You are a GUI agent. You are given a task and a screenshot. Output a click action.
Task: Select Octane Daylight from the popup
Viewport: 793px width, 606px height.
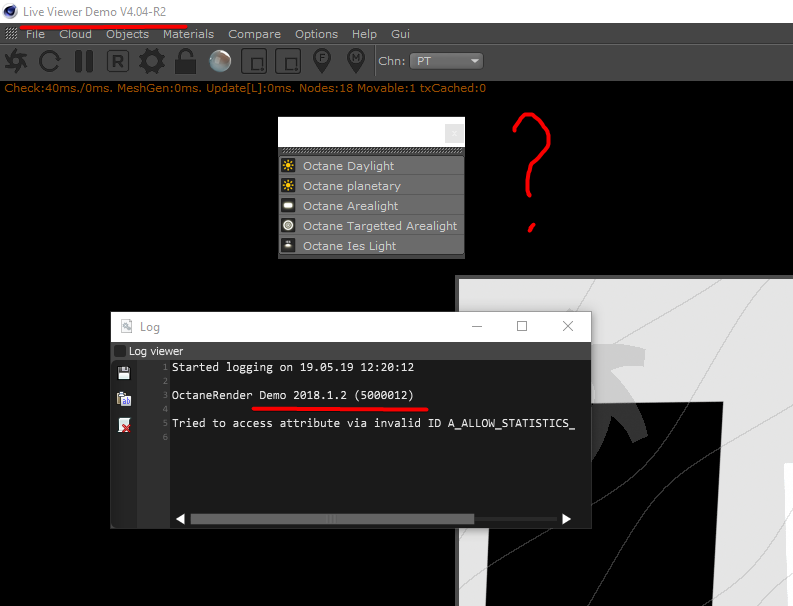371,166
